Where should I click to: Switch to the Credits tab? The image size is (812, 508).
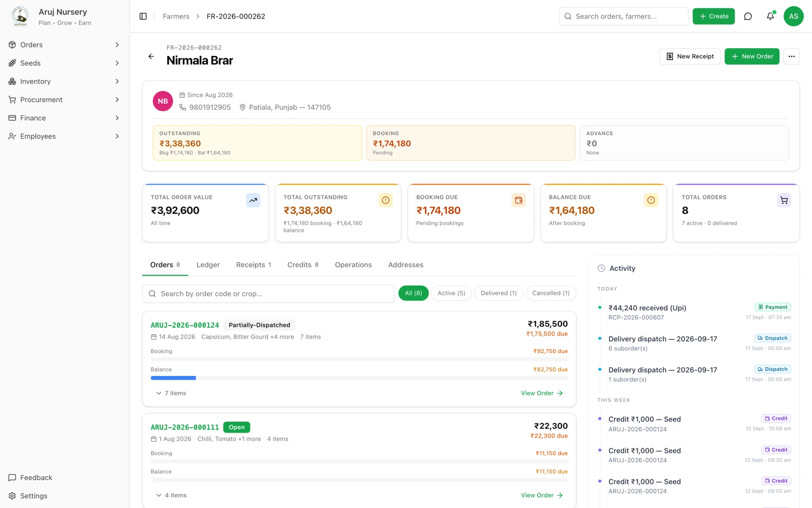coord(303,265)
